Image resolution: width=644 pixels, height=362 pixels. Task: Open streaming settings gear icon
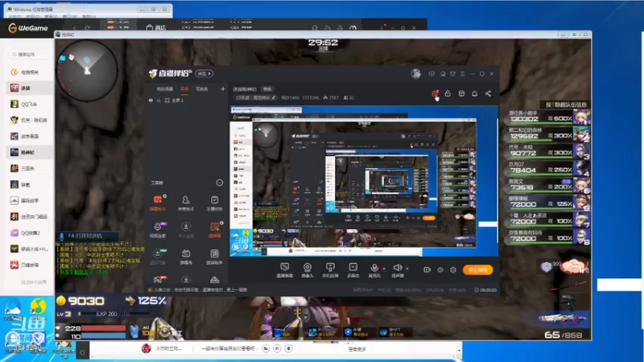[453, 269]
